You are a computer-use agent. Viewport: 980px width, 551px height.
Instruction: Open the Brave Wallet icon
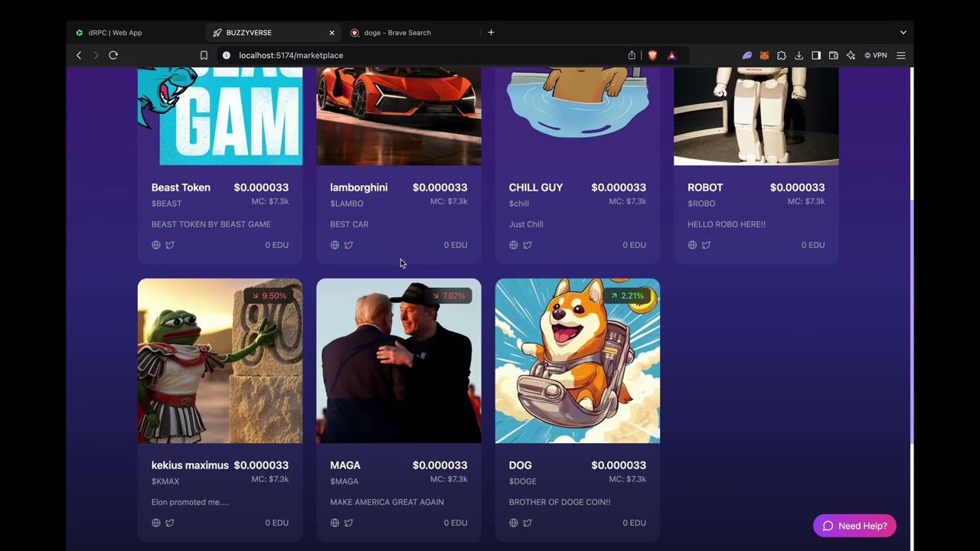[834, 55]
